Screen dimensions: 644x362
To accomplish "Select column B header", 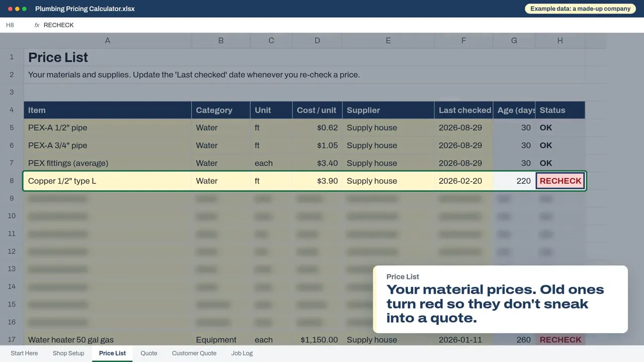I will (221, 40).
